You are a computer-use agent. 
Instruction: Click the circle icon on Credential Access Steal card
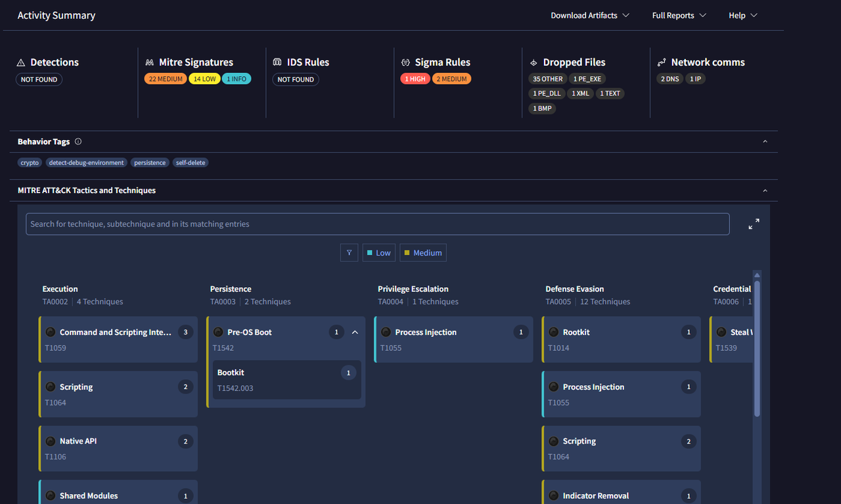[x=721, y=332]
